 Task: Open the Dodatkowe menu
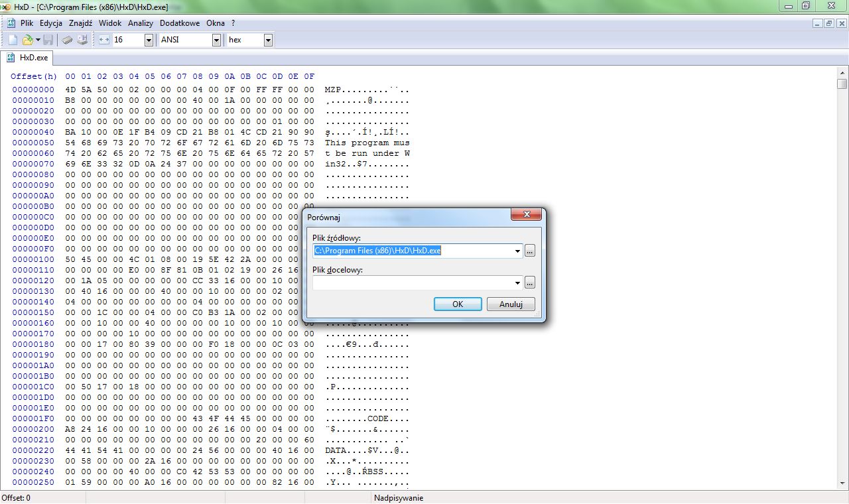click(180, 23)
